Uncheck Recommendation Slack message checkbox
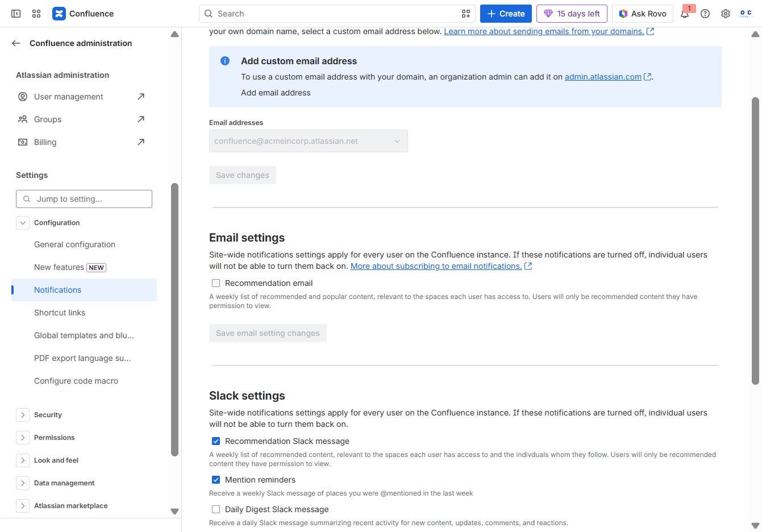Viewport: 762px width, 532px height. pyautogui.click(x=216, y=441)
